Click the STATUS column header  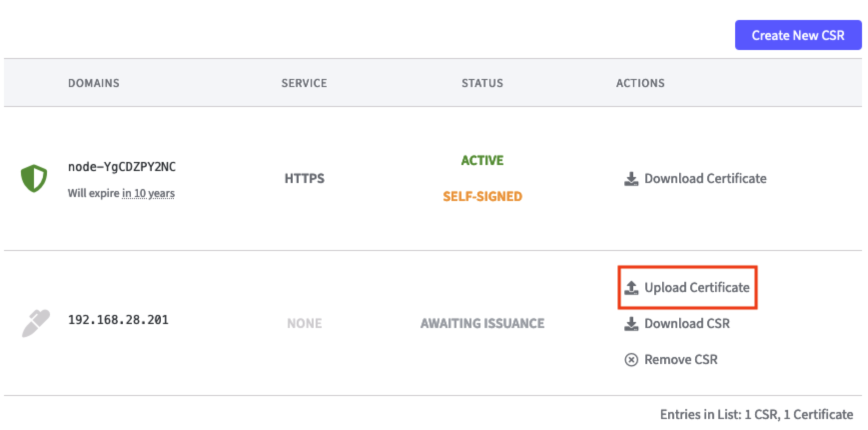(482, 83)
